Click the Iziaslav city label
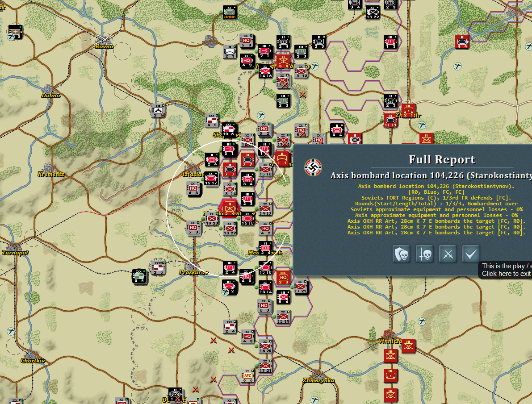The height and width of the screenshot is (404, 532). [193, 175]
